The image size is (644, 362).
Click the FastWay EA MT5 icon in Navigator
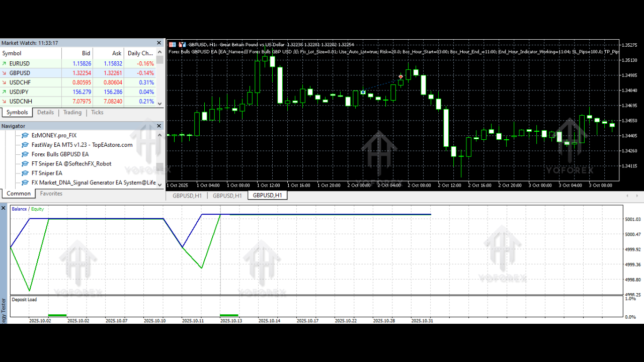(24, 144)
